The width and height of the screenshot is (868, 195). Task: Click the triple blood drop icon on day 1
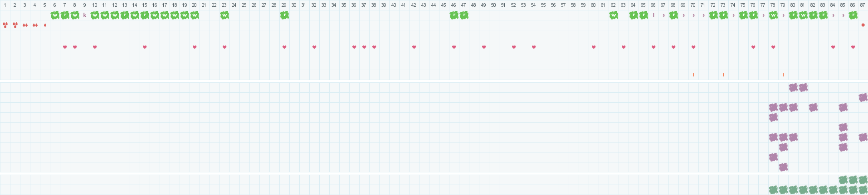pyautogui.click(x=5, y=25)
